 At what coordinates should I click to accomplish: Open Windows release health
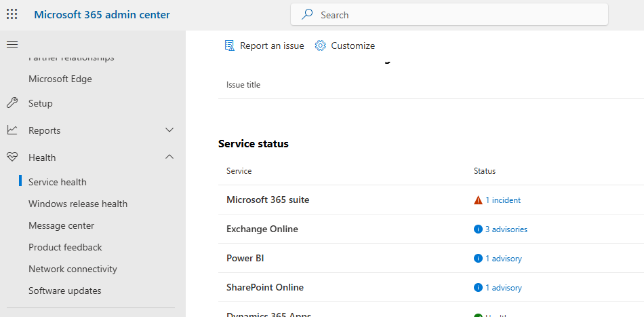click(78, 204)
